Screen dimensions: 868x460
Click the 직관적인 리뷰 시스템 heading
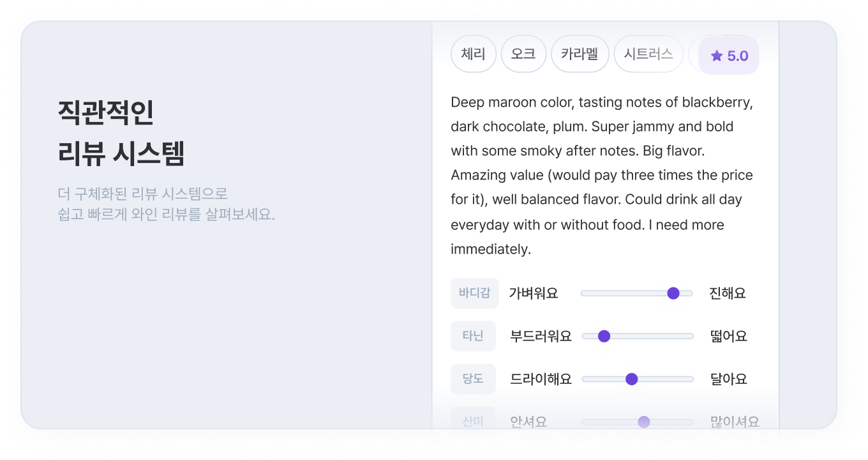coord(121,133)
